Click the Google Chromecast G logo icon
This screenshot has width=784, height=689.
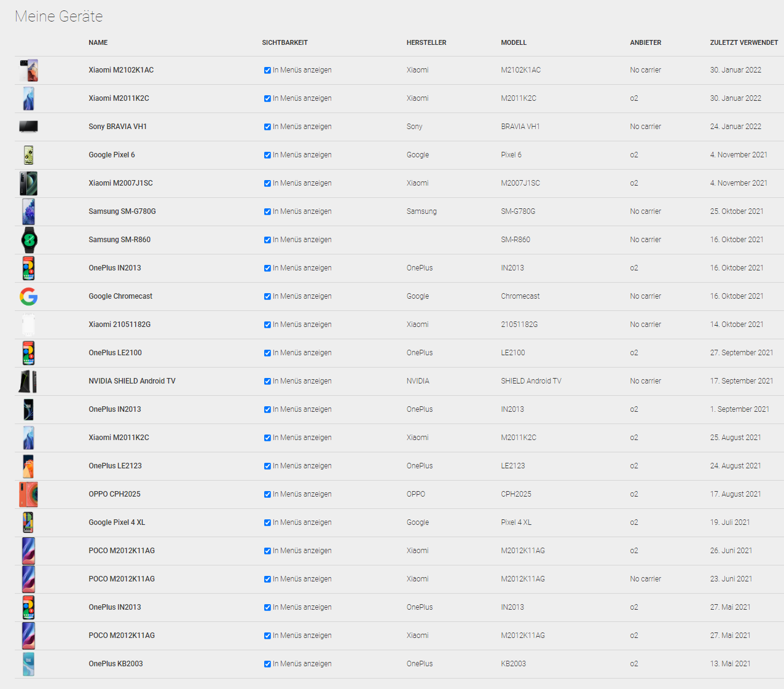tap(29, 296)
